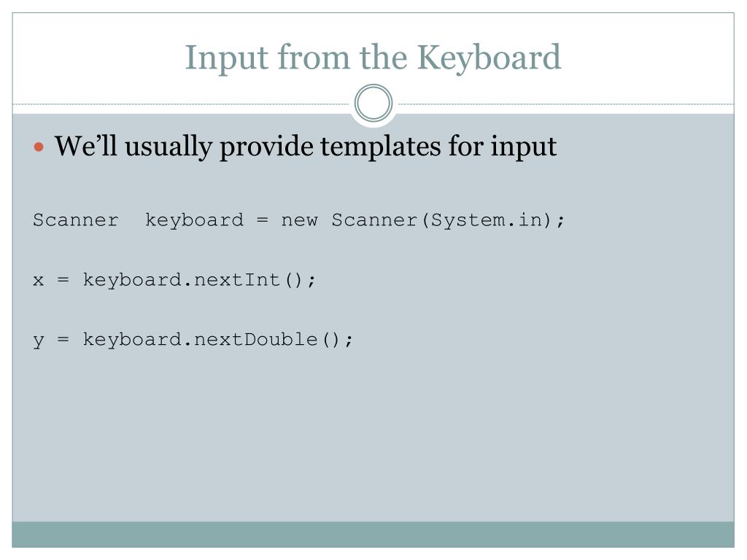Click 'Scanner(System.in);' constructor call

point(448,220)
